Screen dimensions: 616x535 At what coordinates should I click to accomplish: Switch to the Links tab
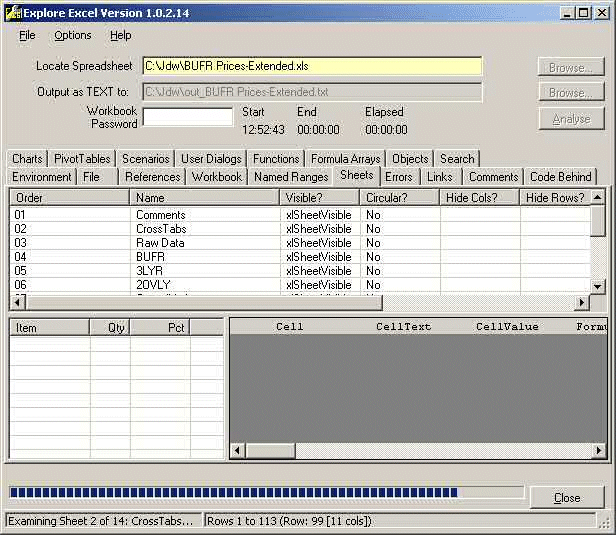440,177
